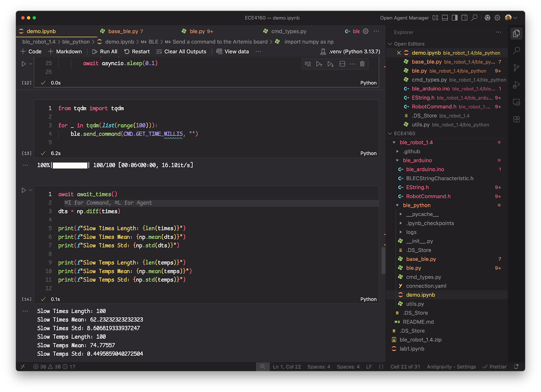This screenshot has width=541, height=392.
Task: Open the Extensions view icon
Action: click(516, 119)
